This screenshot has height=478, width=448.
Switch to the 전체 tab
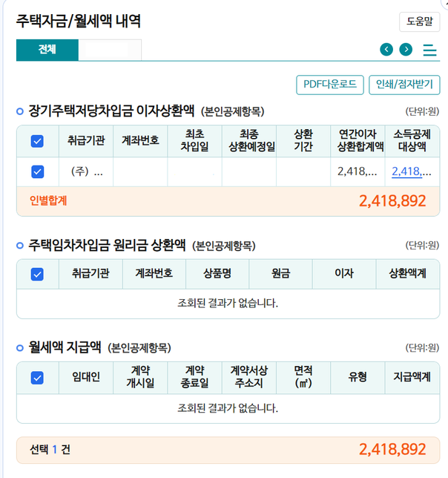[x=47, y=50]
